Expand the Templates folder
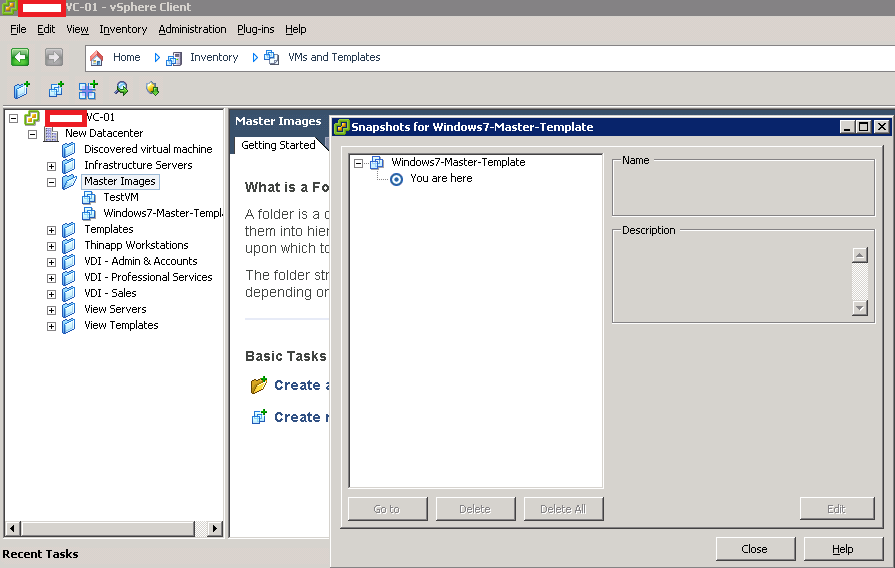Screen dimensions: 895x568 point(51,230)
